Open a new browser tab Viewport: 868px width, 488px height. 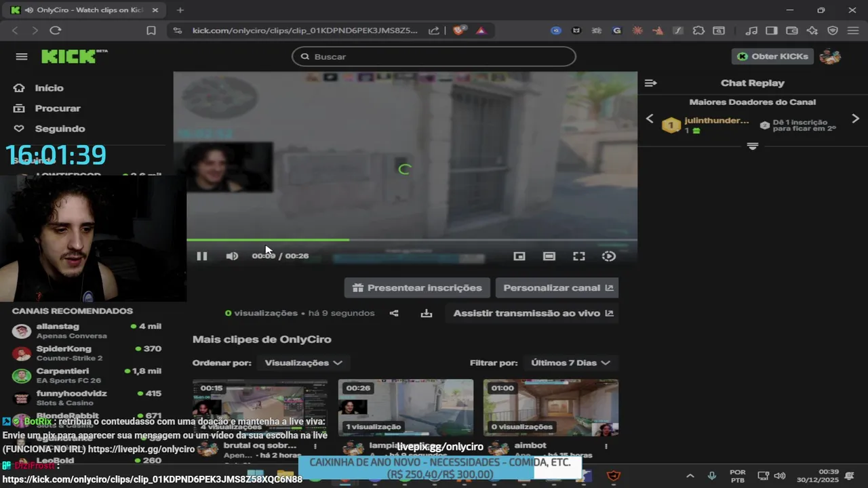180,10
